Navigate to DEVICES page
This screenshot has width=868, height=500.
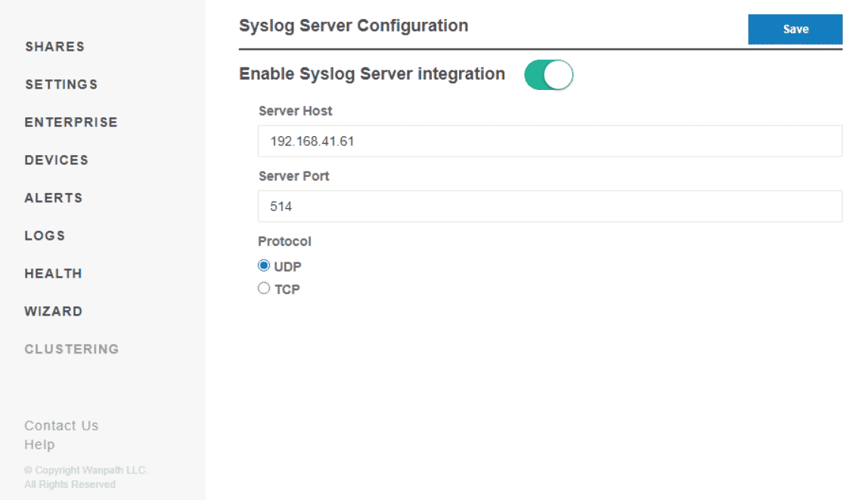[x=57, y=160]
